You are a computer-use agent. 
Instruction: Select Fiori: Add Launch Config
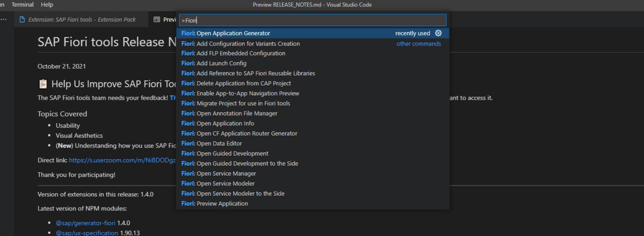pyautogui.click(x=313, y=63)
